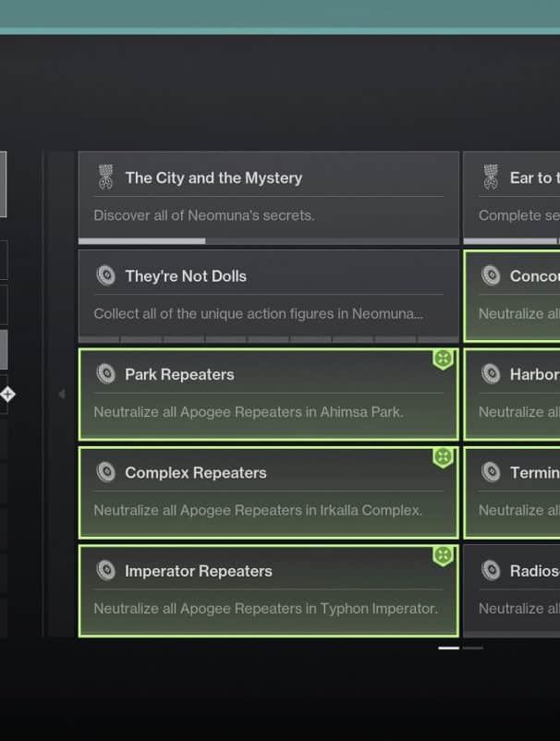Open The City and the Mystery triumph
This screenshot has height=741, width=560.
point(268,197)
